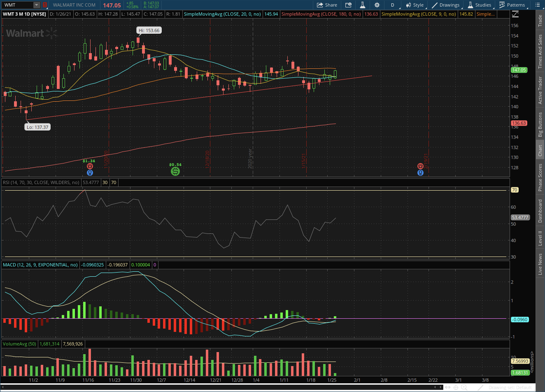Open the Drawings dropdown menu
545x392 pixels.
pos(446,5)
